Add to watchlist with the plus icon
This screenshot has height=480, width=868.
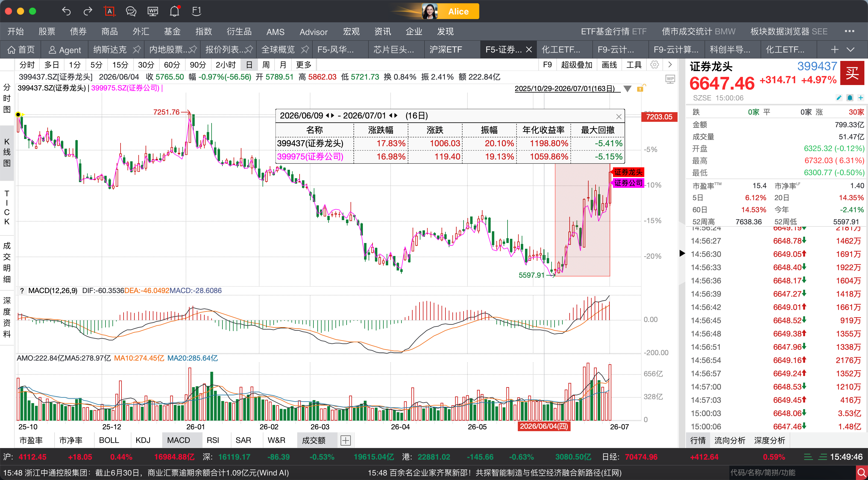[860, 98]
